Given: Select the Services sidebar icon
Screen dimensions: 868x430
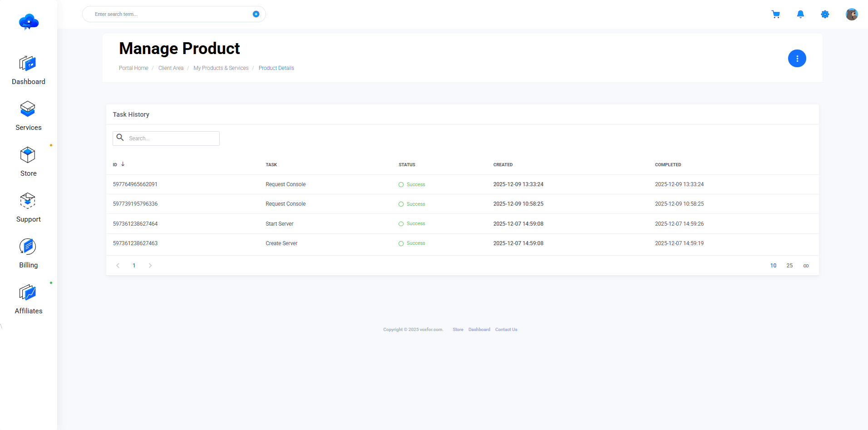Looking at the screenshot, I should tap(28, 116).
